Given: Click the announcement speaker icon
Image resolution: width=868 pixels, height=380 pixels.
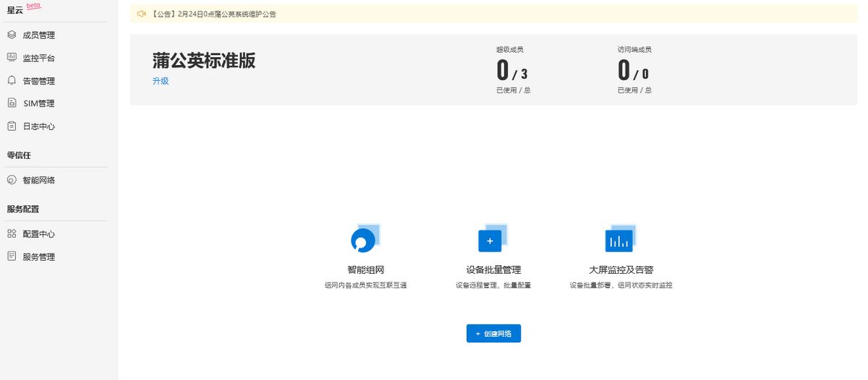Looking at the screenshot, I should 142,14.
